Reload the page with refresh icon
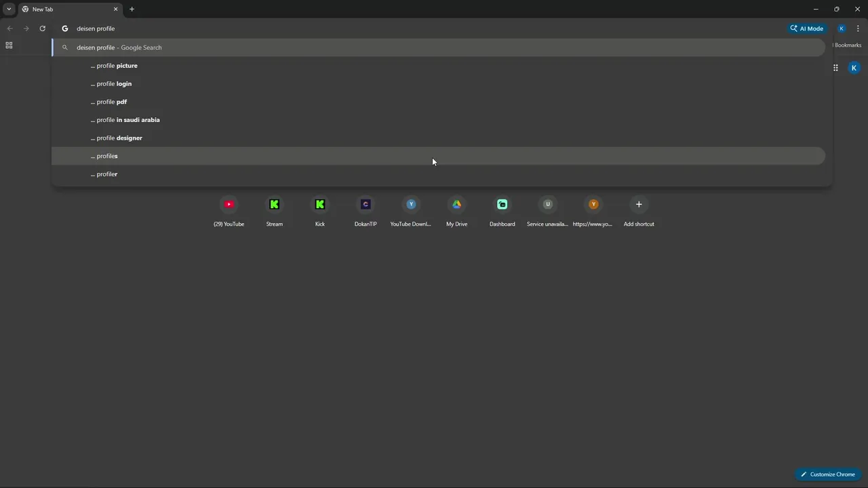The width and height of the screenshot is (868, 488). pos(42,28)
